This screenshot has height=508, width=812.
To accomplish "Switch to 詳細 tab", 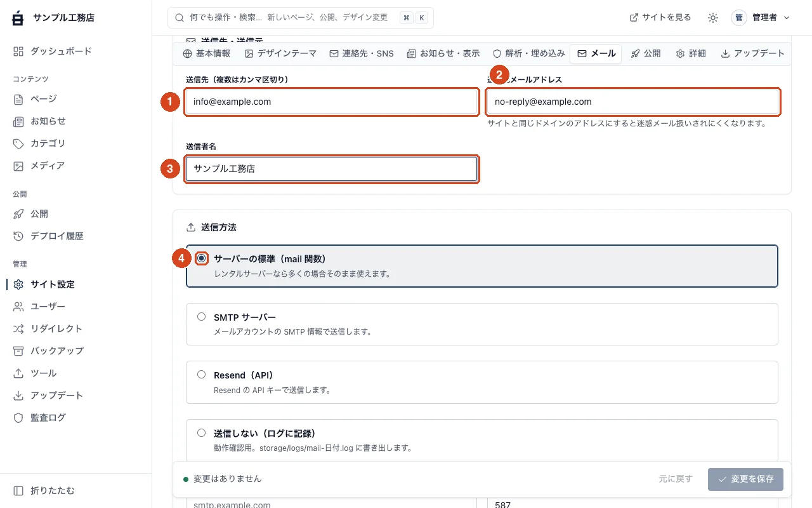I will pos(691,53).
